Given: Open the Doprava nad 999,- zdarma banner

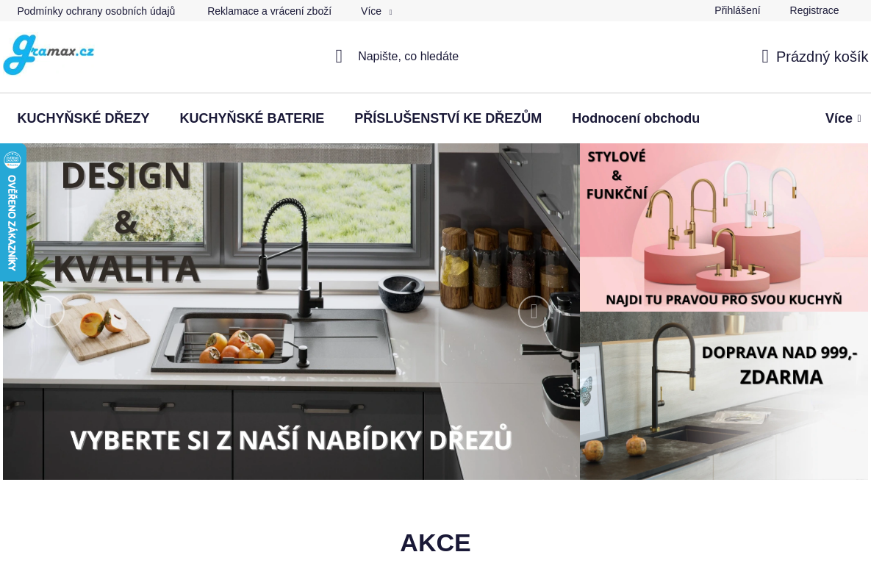Looking at the screenshot, I should 724,396.
